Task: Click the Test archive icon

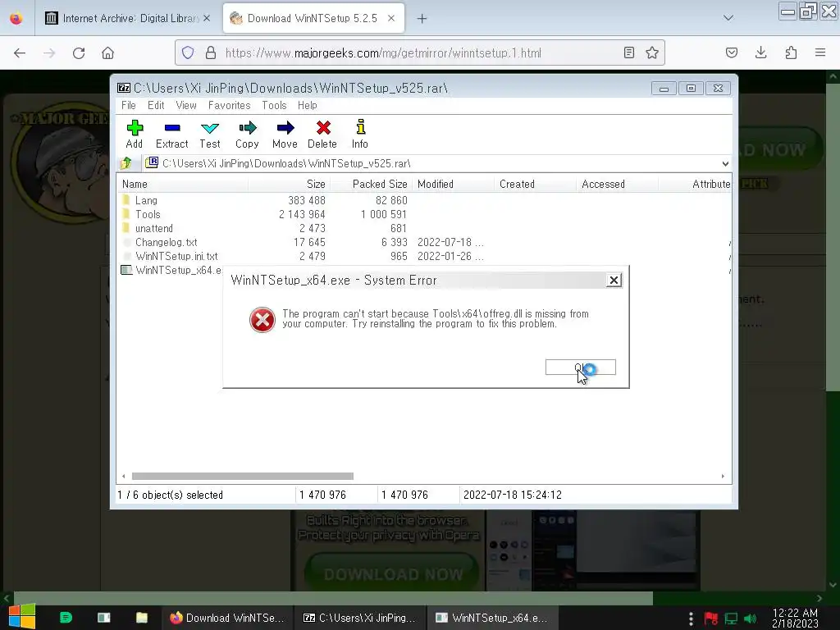Action: [x=209, y=134]
